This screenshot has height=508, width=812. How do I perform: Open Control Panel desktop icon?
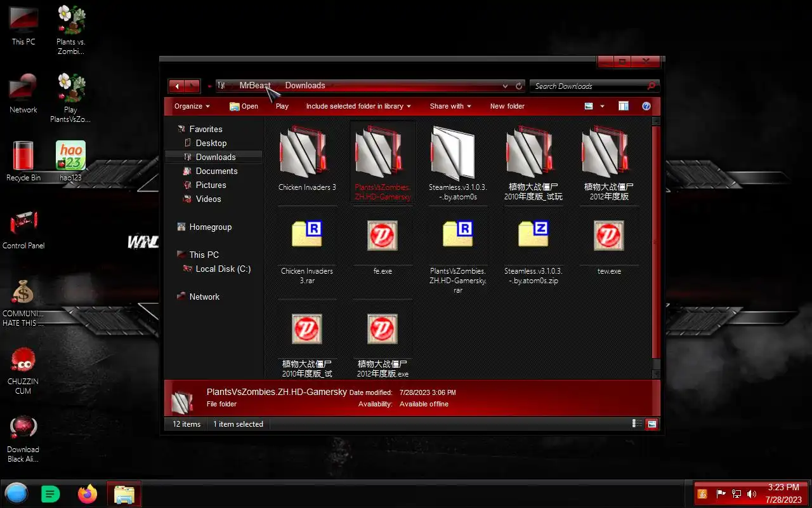23,229
